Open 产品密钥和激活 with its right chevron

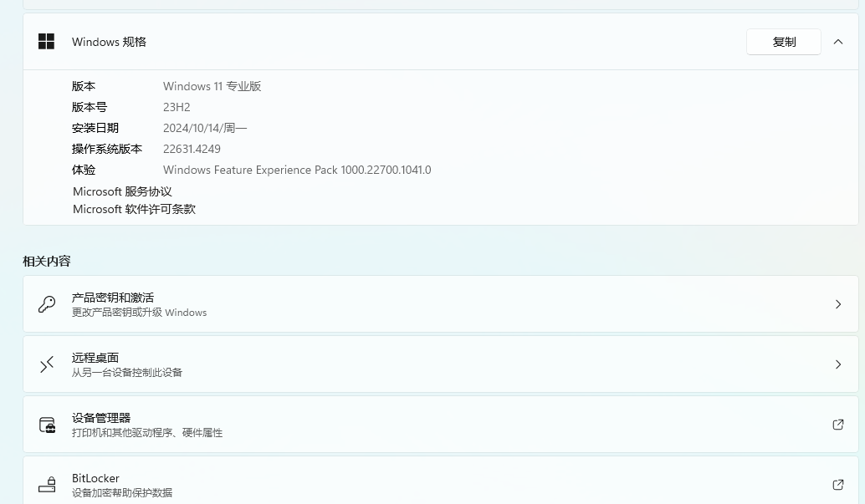coord(838,304)
